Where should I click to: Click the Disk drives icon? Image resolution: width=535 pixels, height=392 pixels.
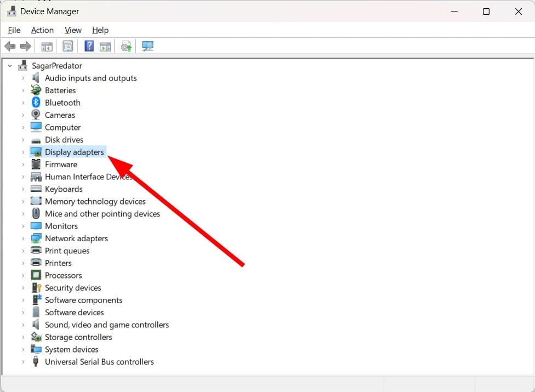36,140
